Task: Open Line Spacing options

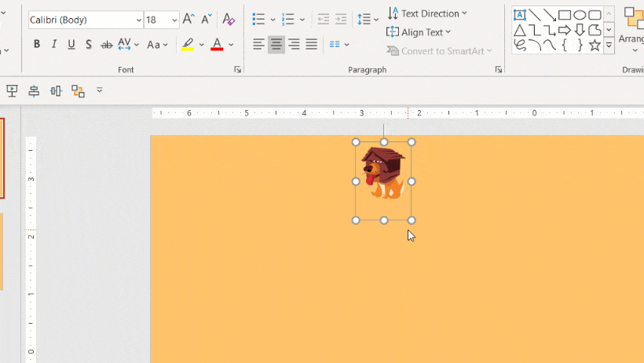Action: coord(368,19)
